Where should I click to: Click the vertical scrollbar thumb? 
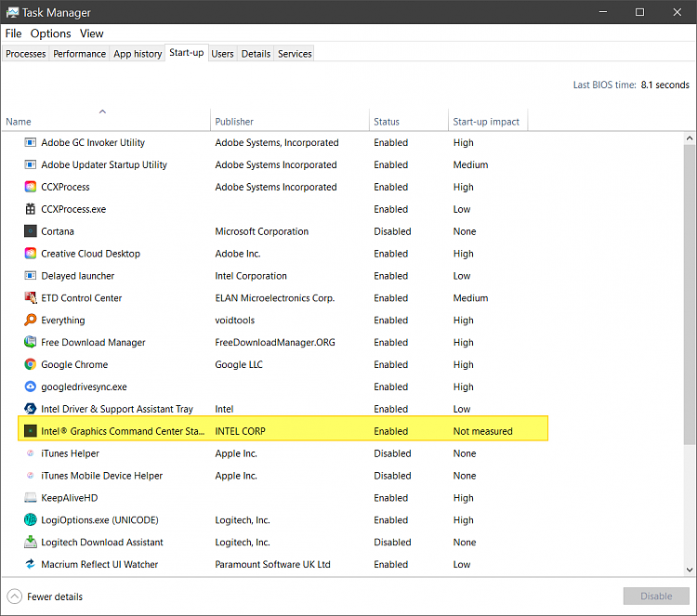click(690, 294)
